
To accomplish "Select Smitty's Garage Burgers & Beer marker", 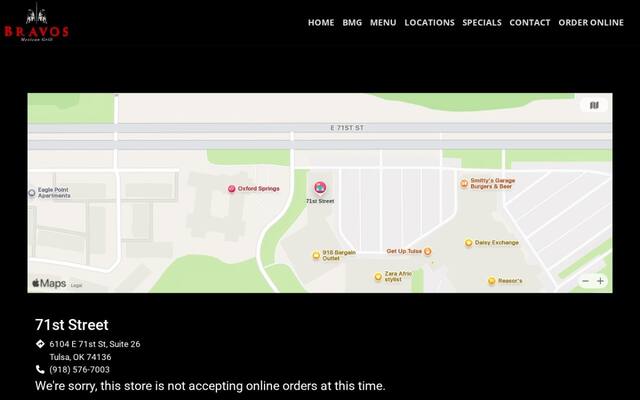I will (464, 184).
